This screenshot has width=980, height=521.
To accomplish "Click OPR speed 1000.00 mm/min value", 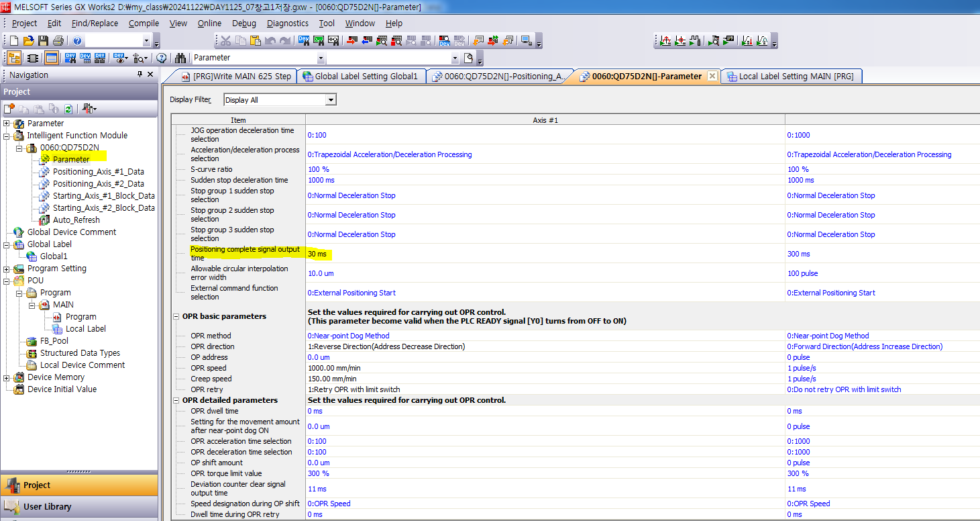I will (x=334, y=368).
